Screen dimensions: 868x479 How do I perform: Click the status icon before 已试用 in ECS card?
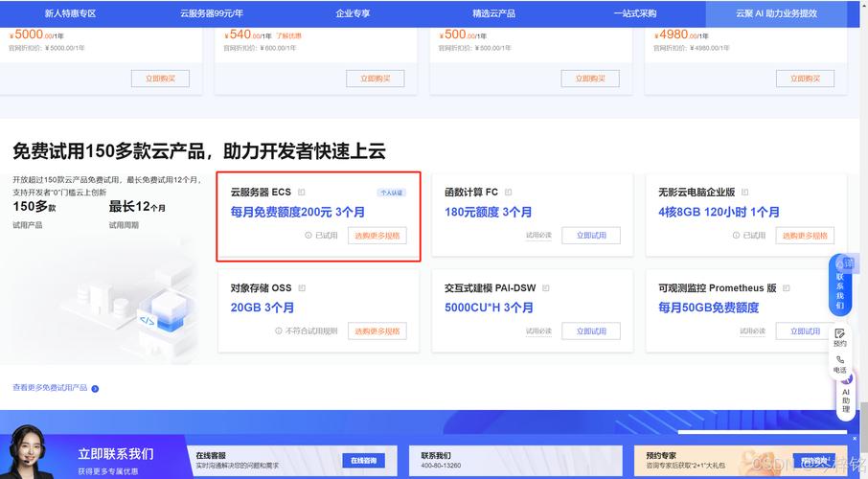308,236
